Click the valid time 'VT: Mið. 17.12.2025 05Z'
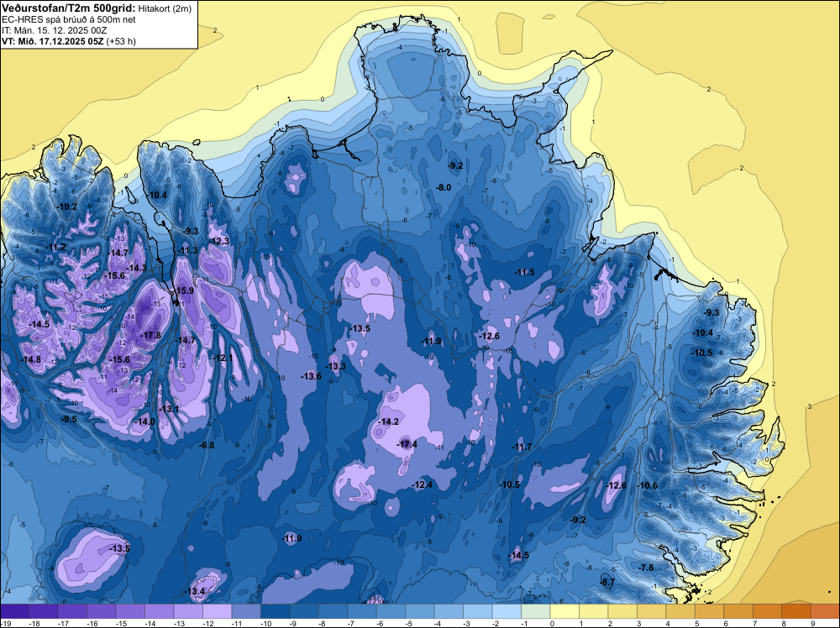The height and width of the screenshot is (628, 840). [52, 41]
